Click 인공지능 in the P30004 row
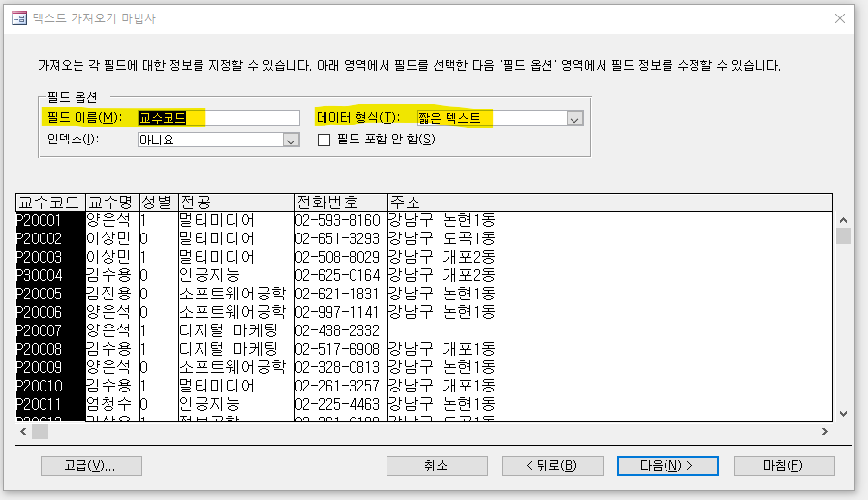The height and width of the screenshot is (500, 868). click(210, 275)
